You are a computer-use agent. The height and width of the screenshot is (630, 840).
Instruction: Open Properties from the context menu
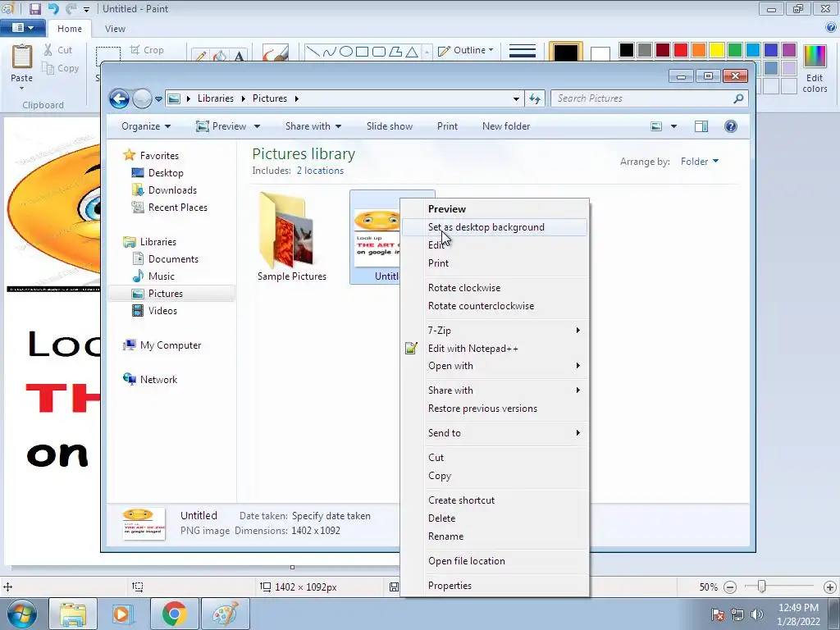coord(494,586)
